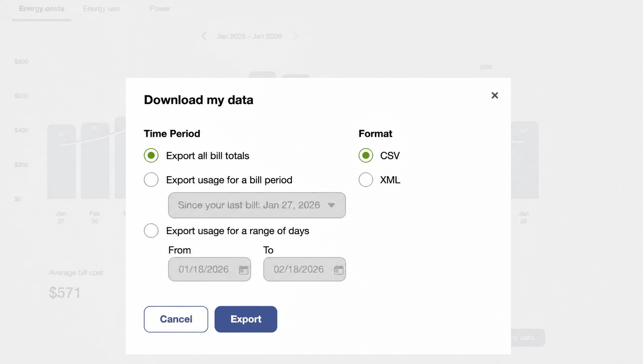Click the Export button
The height and width of the screenshot is (364, 643).
tap(246, 319)
